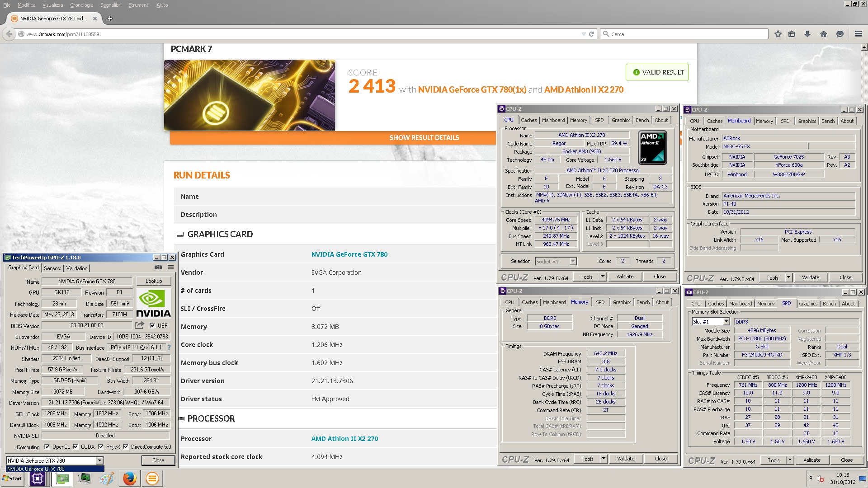Click Validate in the CPU-Z SPD window
This screenshot has height=488, width=868.
point(812,460)
